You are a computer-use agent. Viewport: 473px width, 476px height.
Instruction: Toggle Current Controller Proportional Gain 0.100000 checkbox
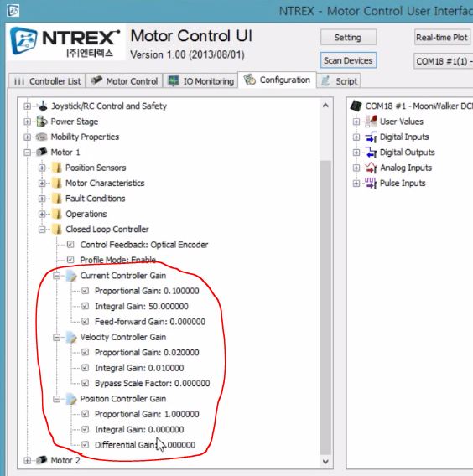[x=86, y=291]
